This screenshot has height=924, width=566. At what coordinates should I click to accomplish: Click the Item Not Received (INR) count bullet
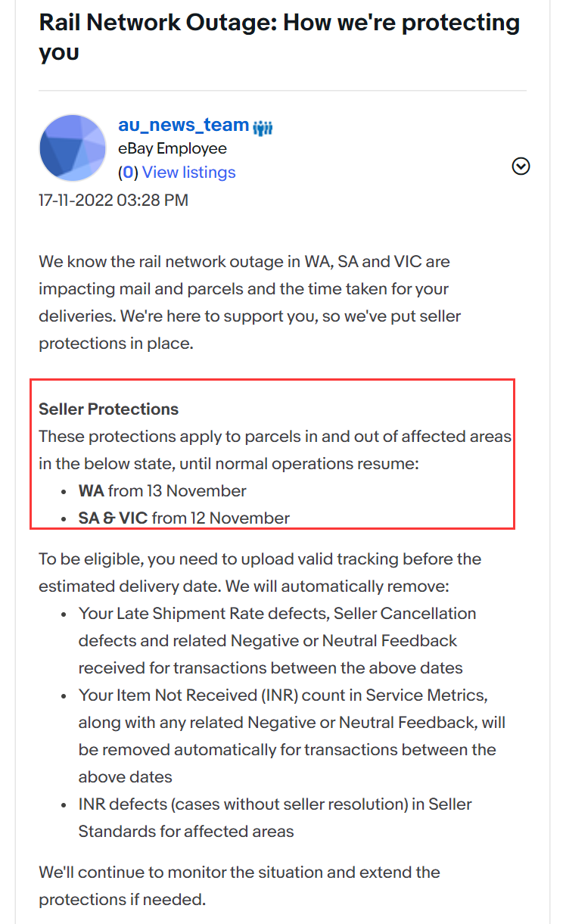(x=292, y=736)
